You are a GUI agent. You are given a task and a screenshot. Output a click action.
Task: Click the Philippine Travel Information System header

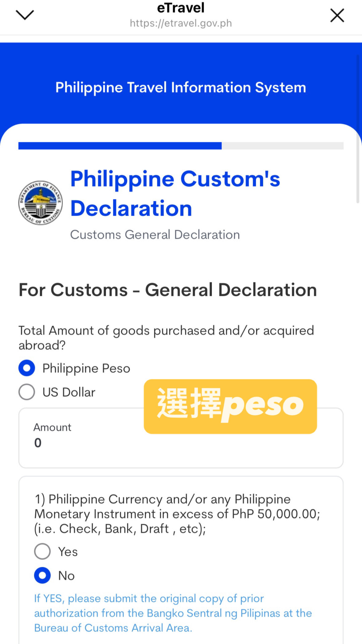[x=181, y=88]
